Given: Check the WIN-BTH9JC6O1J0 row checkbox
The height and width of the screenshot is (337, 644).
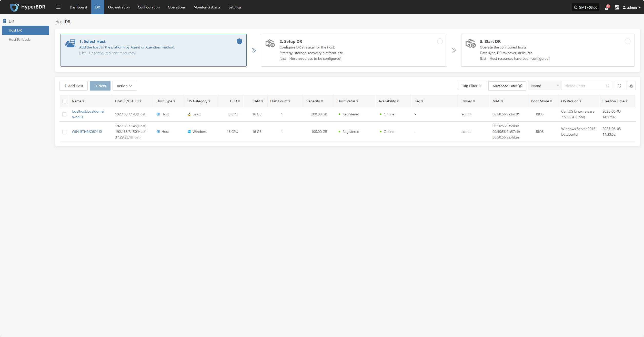Looking at the screenshot, I should 64,132.
